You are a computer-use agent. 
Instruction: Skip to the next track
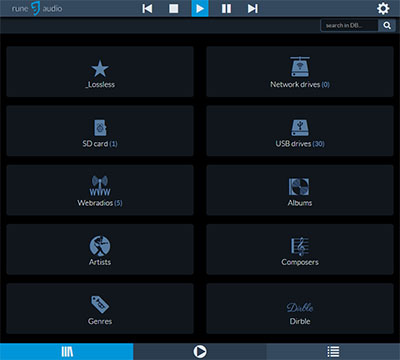[253, 8]
